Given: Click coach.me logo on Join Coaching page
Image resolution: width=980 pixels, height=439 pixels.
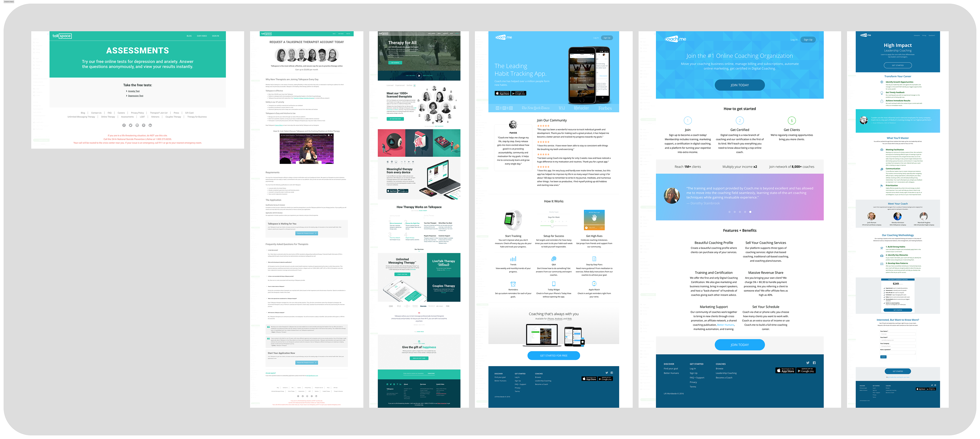Looking at the screenshot, I should click(675, 39).
